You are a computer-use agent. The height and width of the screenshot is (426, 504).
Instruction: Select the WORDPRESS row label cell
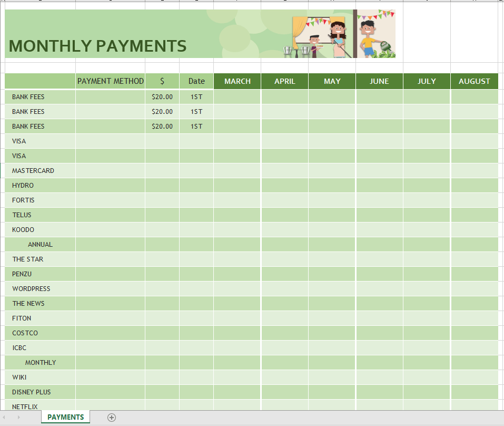tap(32, 289)
